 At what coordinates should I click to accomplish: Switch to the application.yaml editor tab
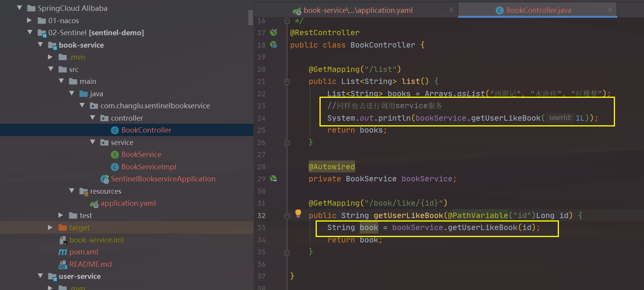(x=358, y=10)
